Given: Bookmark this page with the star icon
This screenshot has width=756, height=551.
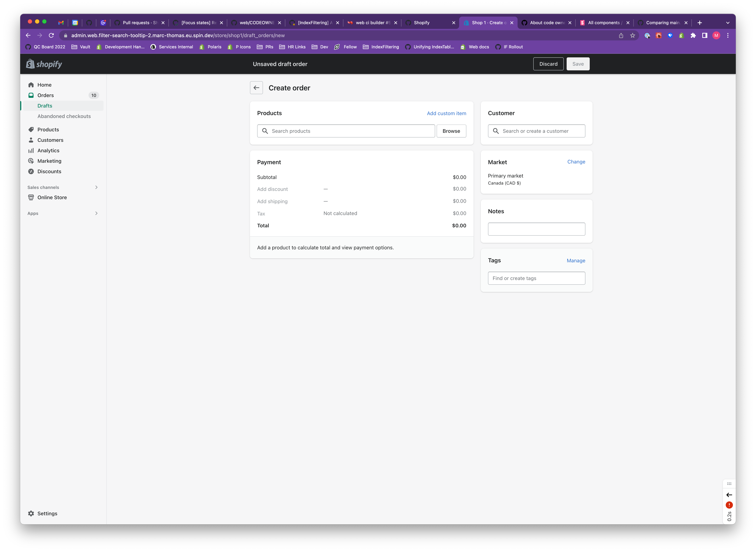Looking at the screenshot, I should [x=632, y=35].
